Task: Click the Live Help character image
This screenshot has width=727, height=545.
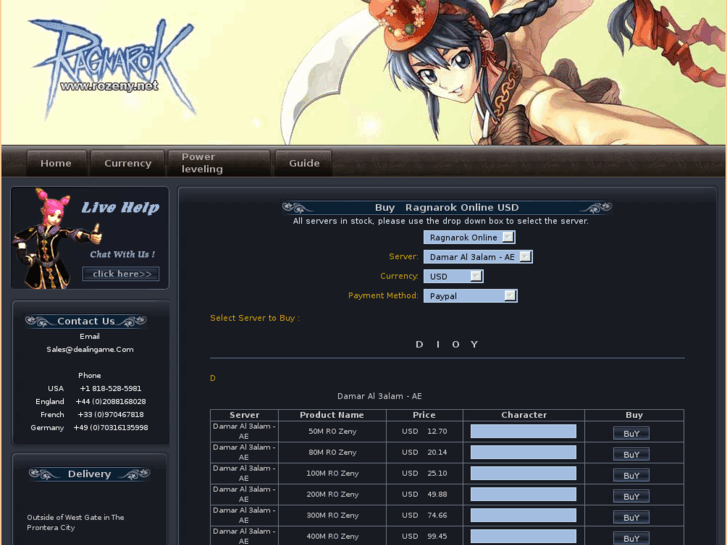Action: pos(57,238)
